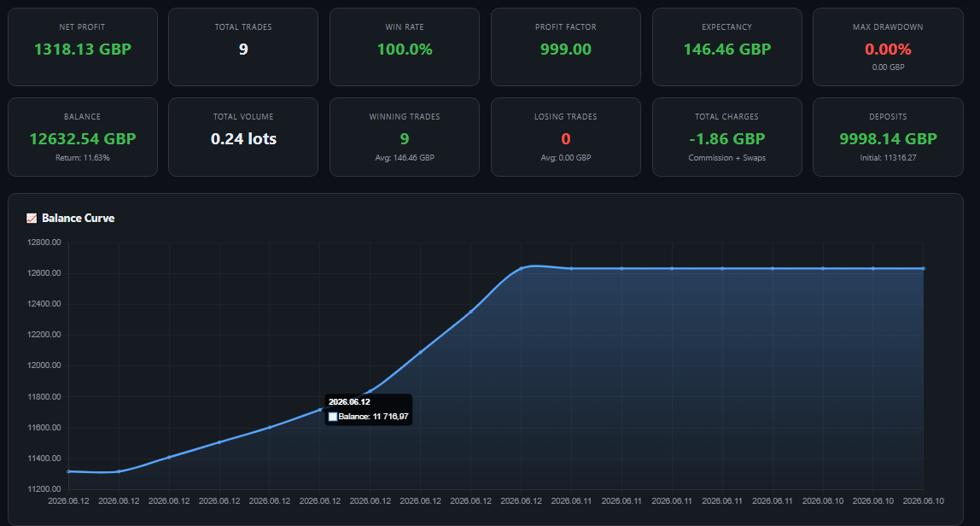Image resolution: width=980 pixels, height=526 pixels.
Task: Click the 9998.14 GBP deposits value
Action: tap(888, 139)
